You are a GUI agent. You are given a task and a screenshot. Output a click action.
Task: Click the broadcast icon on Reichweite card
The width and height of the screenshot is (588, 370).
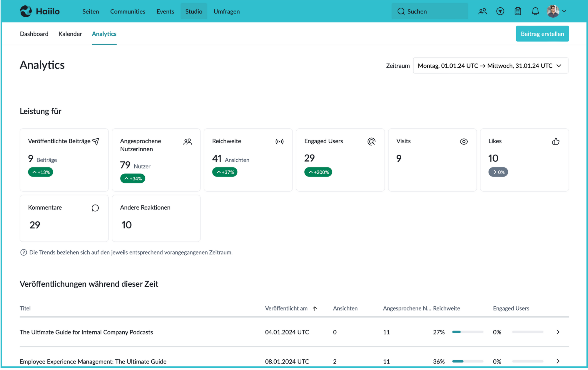pos(280,141)
